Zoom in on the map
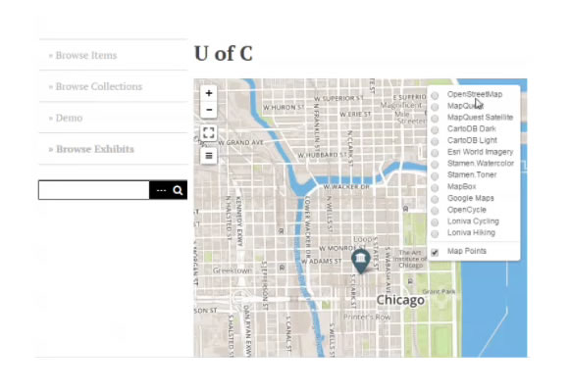Image resolution: width=570 pixels, height=392 pixels. pyautogui.click(x=209, y=93)
